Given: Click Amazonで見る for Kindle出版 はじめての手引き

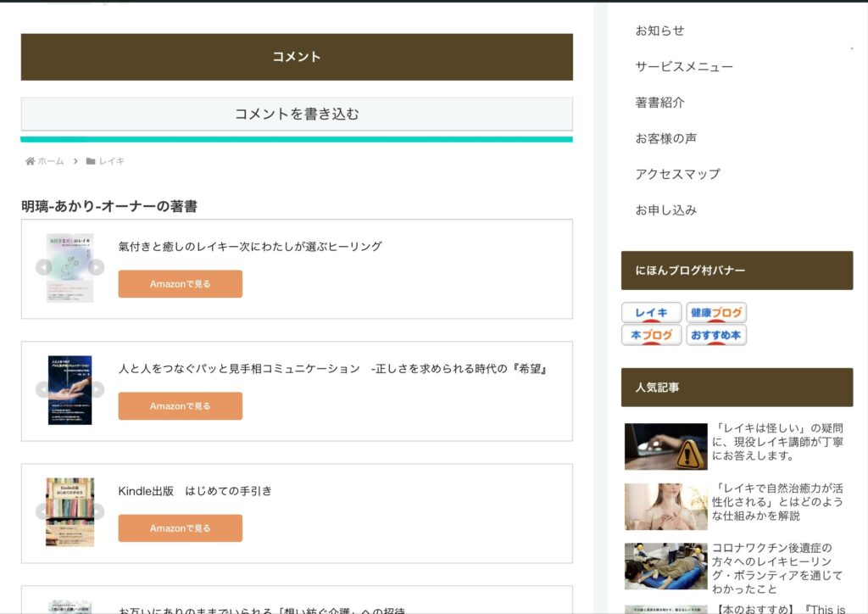Looking at the screenshot, I should pyautogui.click(x=180, y=528).
